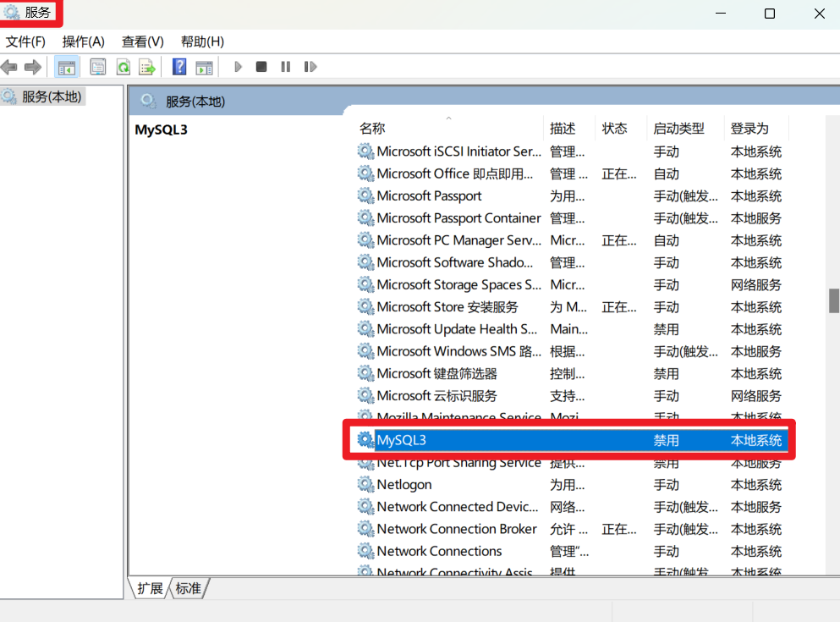The height and width of the screenshot is (622, 840).
Task: Click 网络服务 logon for Microsoft Storage Spaces
Action: point(756,285)
